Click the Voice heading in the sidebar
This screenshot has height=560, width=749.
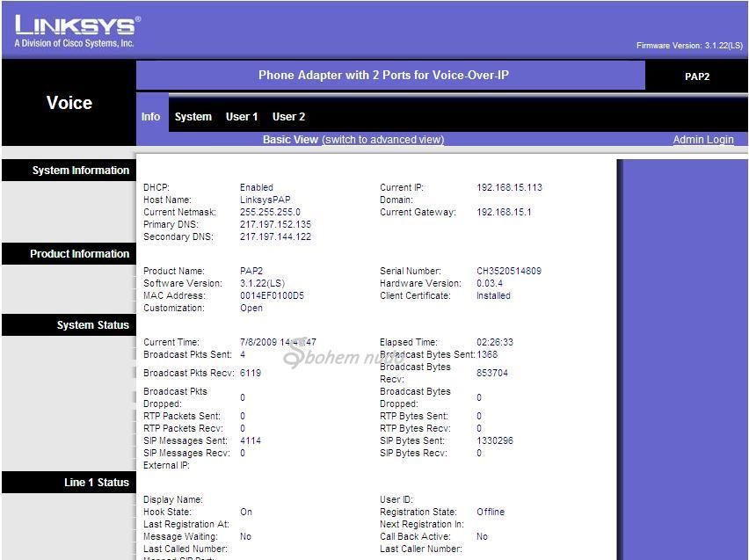69,103
